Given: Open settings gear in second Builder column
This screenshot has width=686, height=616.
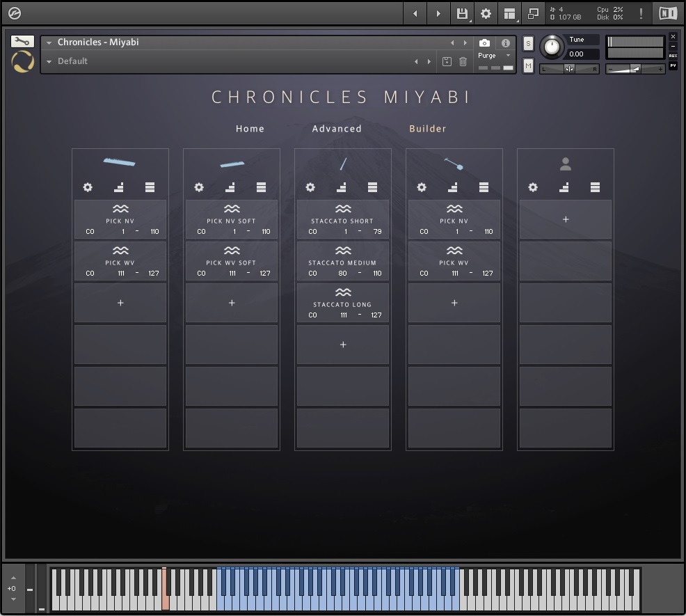Looking at the screenshot, I should (199, 187).
